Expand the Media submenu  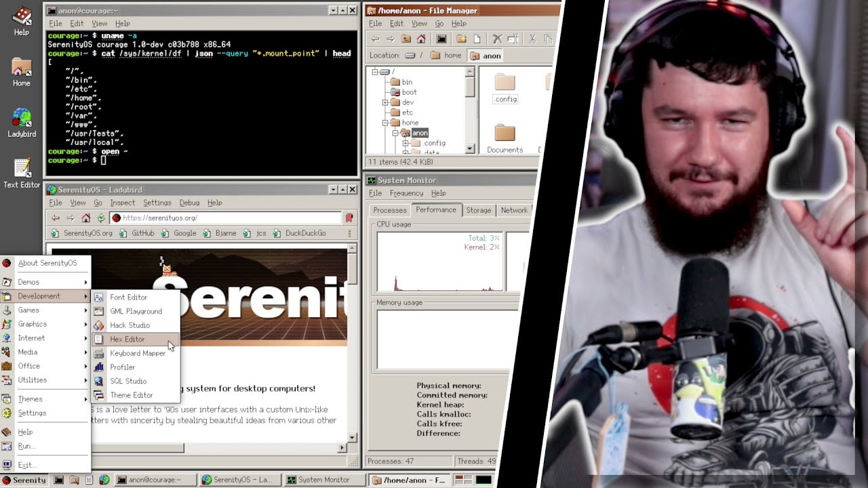pos(45,352)
